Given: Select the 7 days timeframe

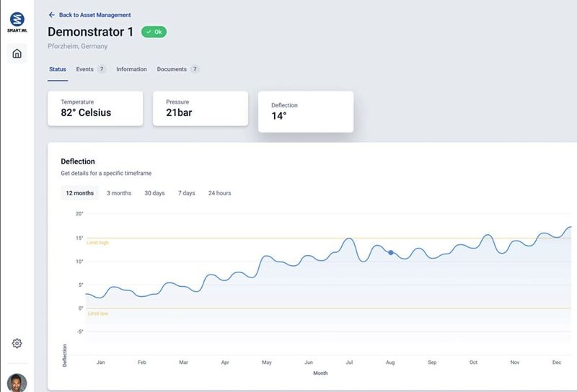Looking at the screenshot, I should point(187,193).
